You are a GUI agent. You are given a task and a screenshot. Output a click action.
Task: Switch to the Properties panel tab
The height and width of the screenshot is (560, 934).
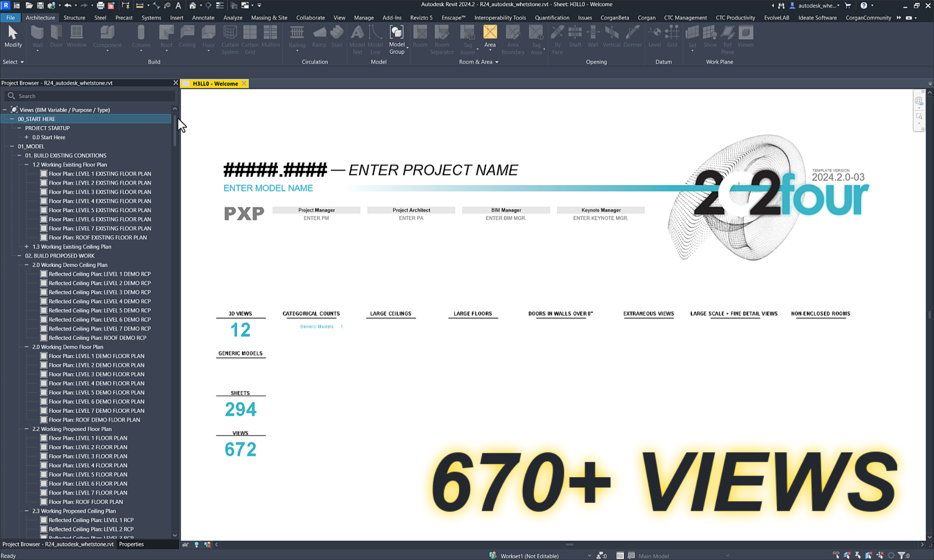[x=132, y=544]
